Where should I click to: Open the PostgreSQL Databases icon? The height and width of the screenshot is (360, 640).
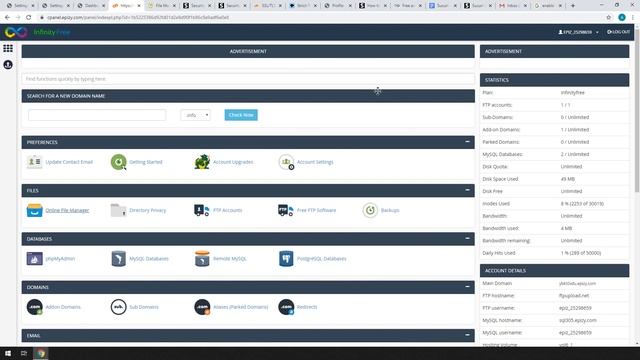click(x=286, y=258)
